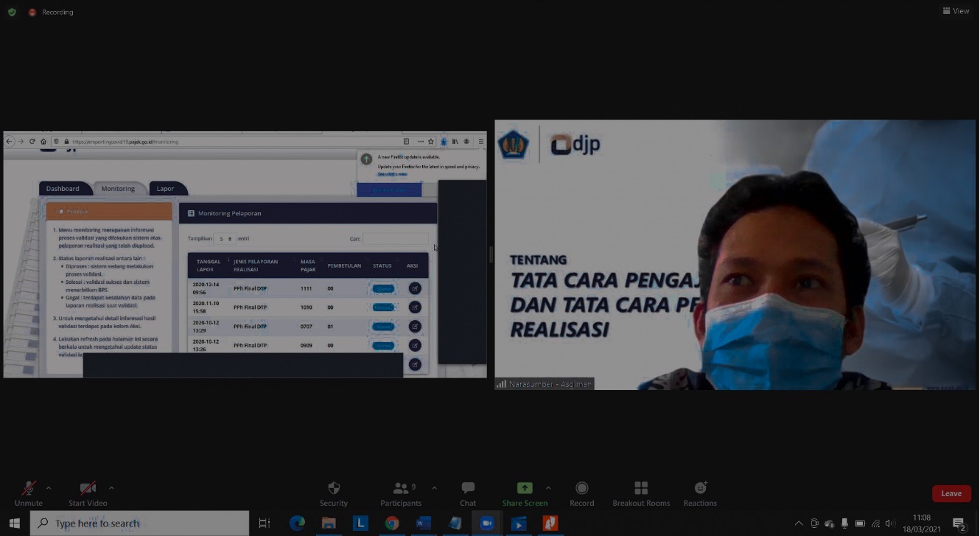The image size is (980, 536).
Task: Click the divider handle between shared screen and video
Action: (491, 254)
